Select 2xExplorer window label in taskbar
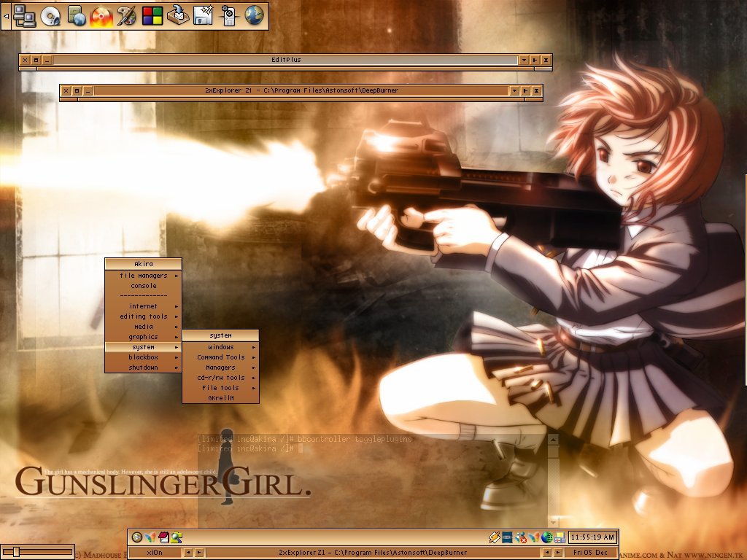The width and height of the screenshot is (747, 560). tap(373, 553)
